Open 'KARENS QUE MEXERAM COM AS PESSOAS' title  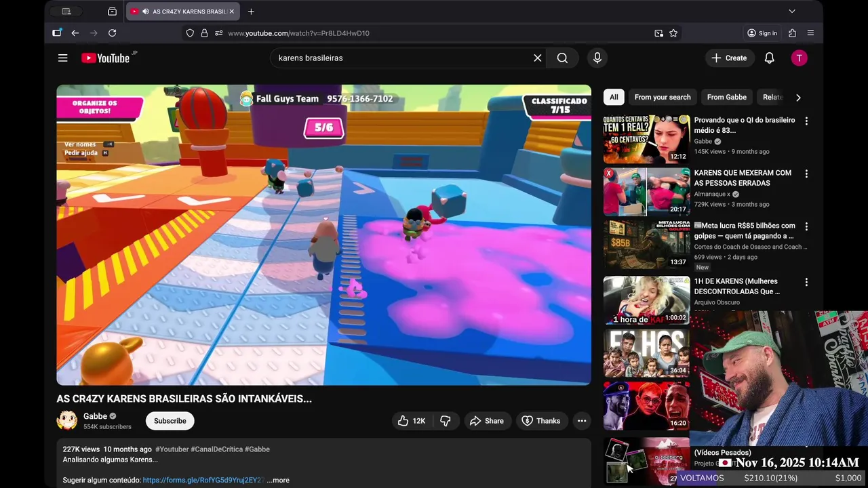tap(743, 178)
